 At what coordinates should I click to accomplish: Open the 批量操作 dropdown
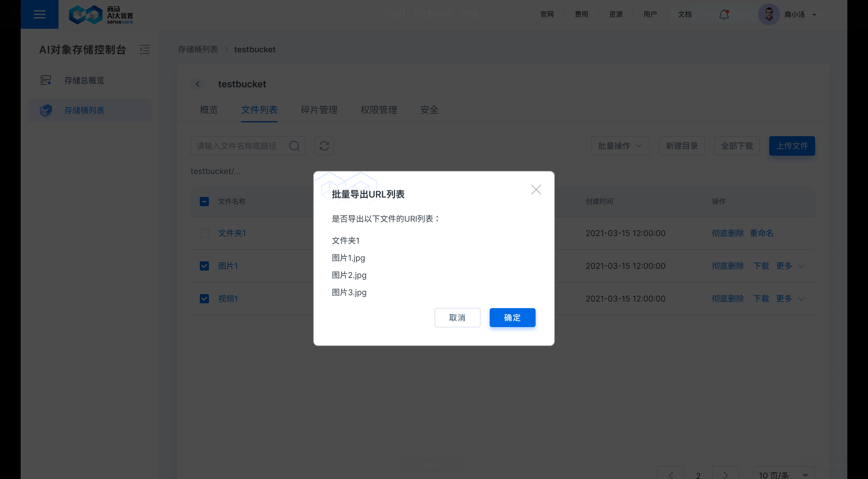tap(620, 146)
